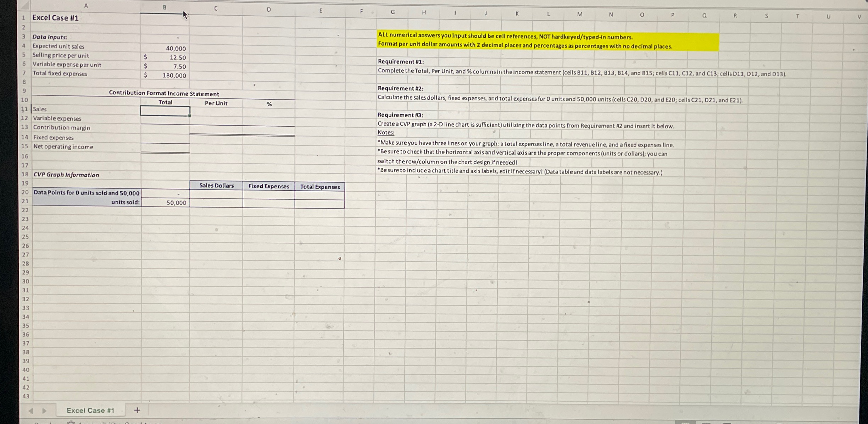Select the Excel Case #1 sheet tab
This screenshot has height=424, width=868.
(x=90, y=410)
